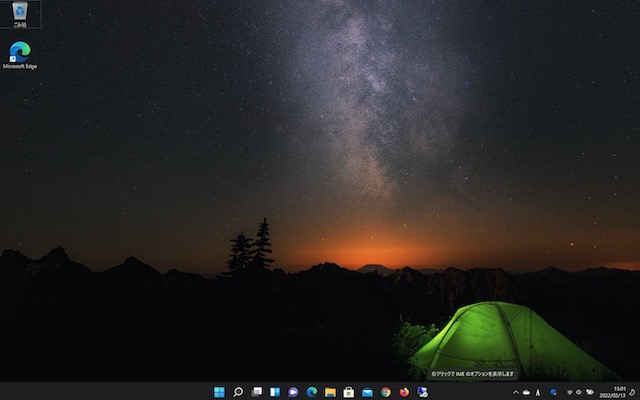Click the OneDrive cloud tray icon
Screen dimensions: 640x400
tap(527, 393)
